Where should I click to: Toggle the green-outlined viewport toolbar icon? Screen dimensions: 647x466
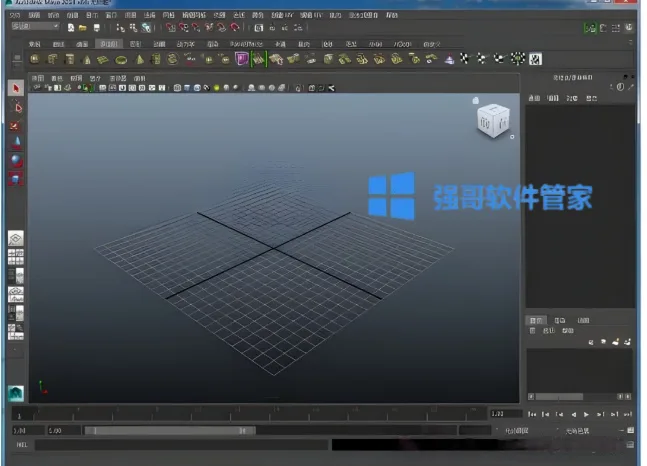click(x=85, y=88)
